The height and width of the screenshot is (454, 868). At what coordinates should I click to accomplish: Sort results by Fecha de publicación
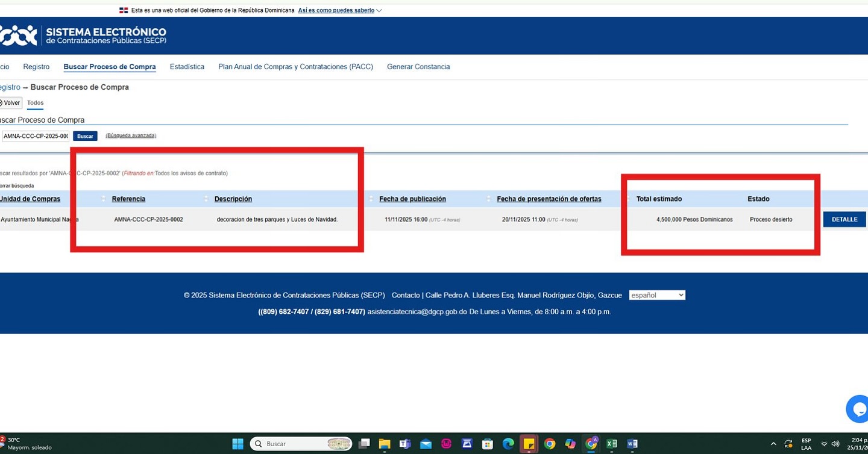click(x=412, y=199)
